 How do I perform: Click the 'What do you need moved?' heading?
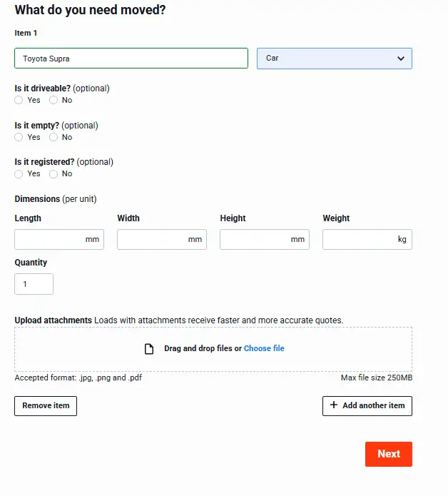tap(90, 10)
